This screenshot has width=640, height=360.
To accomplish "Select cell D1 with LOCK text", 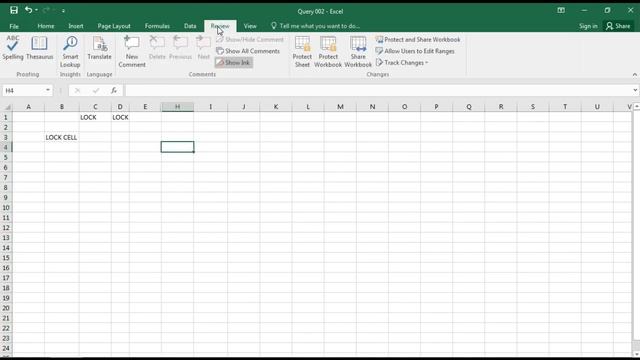I will pos(120,117).
